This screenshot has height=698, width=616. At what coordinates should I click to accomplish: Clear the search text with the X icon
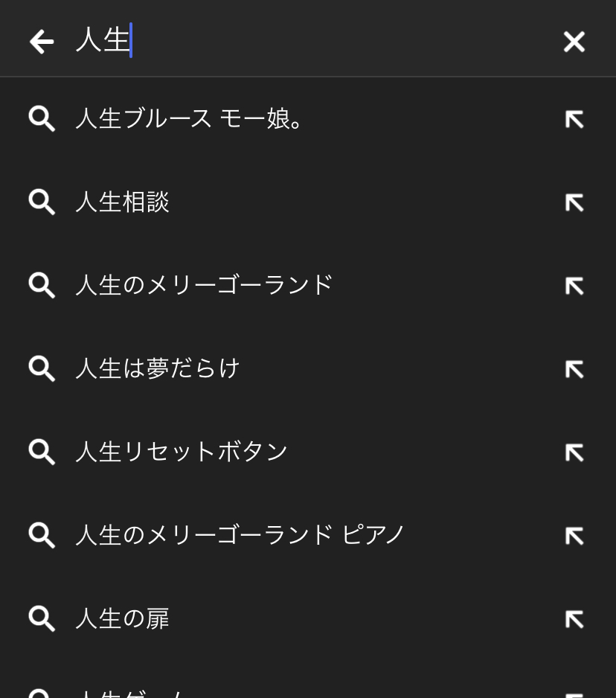tap(574, 42)
